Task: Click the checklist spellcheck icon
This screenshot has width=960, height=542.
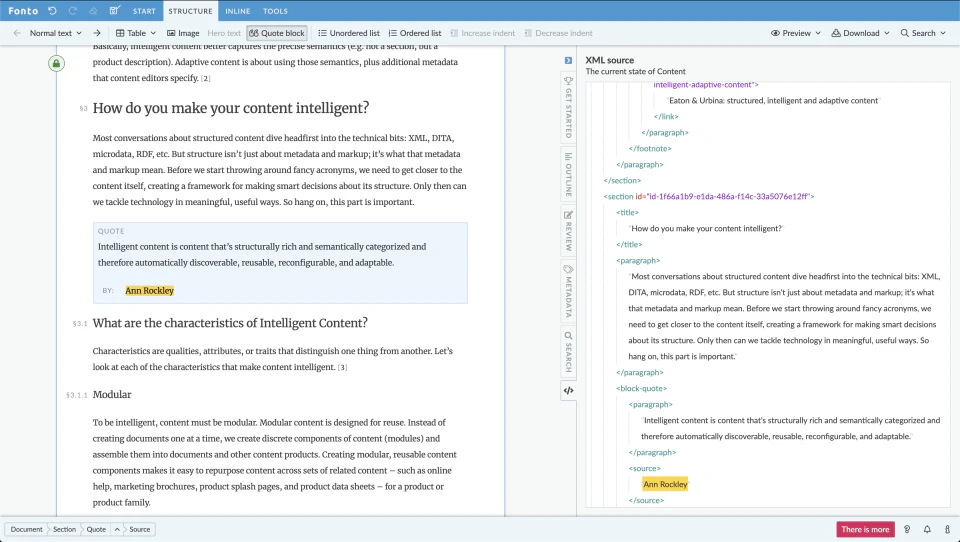Action: [114, 11]
